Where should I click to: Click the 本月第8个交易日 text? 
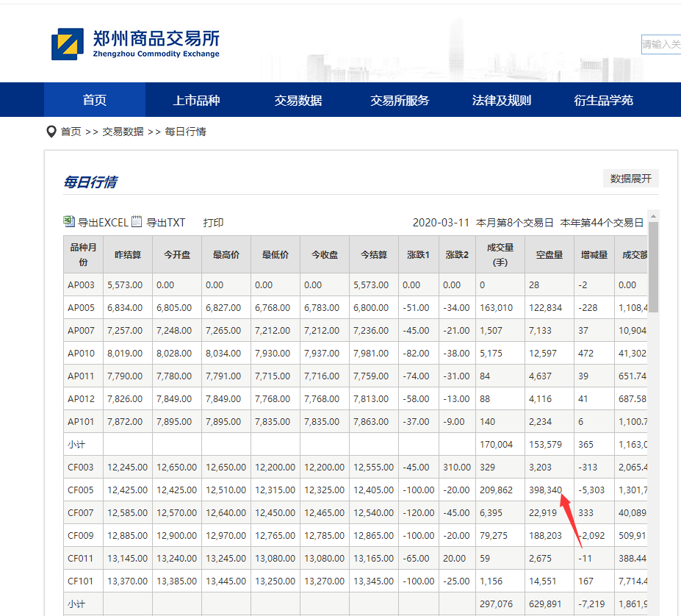tap(515, 223)
